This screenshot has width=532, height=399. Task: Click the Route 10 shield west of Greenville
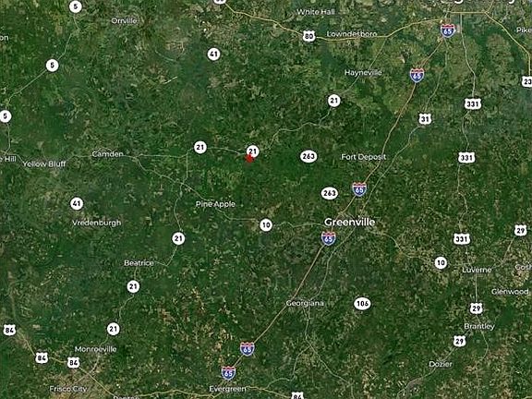266,225
